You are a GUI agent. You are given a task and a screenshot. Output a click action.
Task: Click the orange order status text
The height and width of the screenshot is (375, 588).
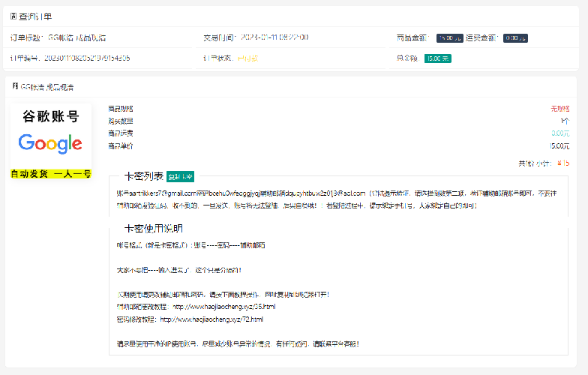click(x=247, y=58)
